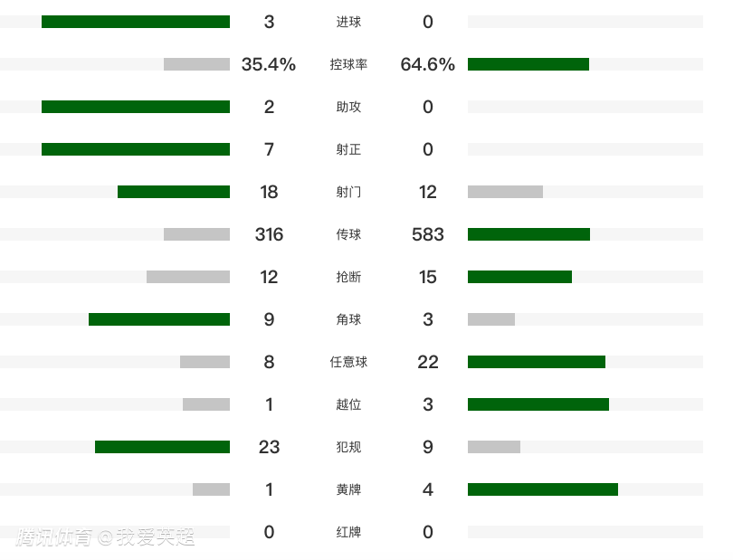Select the 64.6% possession value
Viewport: 733px width, 560px height.
(x=427, y=64)
